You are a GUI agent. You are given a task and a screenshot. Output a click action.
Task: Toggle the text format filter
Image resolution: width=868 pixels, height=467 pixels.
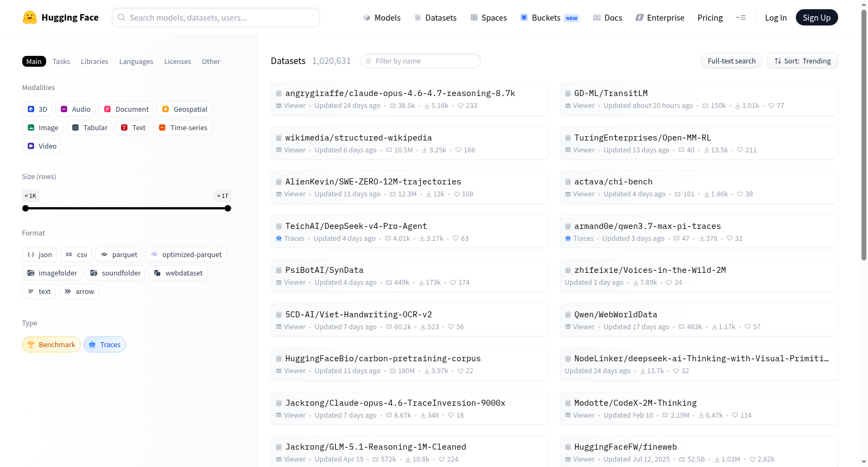39,291
